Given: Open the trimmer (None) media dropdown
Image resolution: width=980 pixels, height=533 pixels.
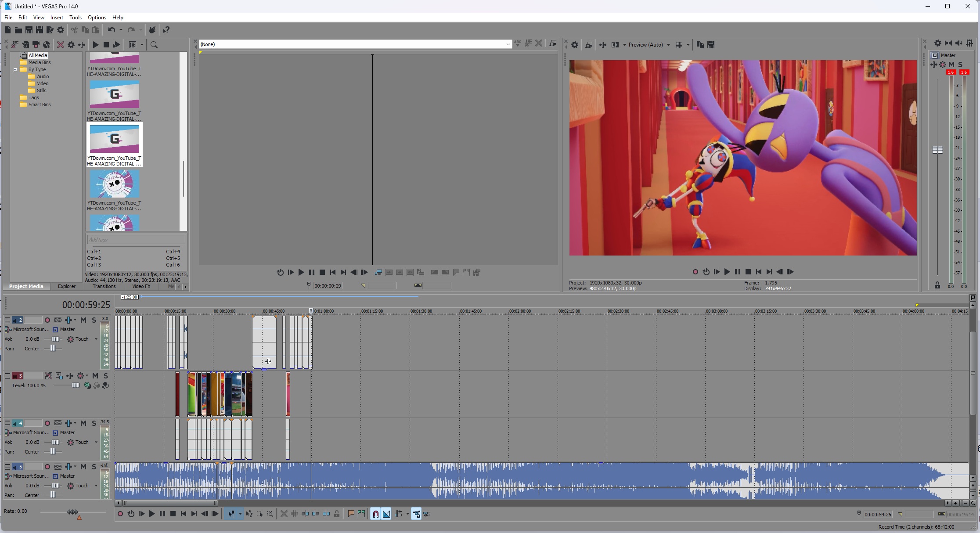Looking at the screenshot, I should (x=508, y=44).
